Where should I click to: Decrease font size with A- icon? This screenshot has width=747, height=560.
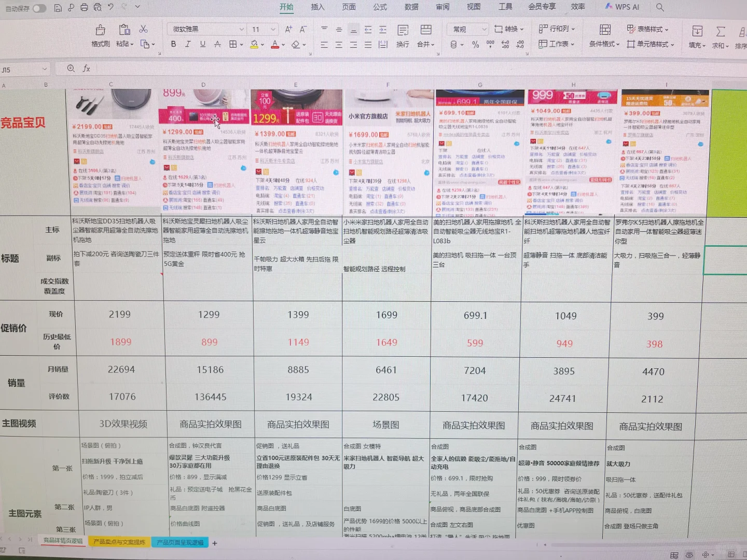[303, 29]
